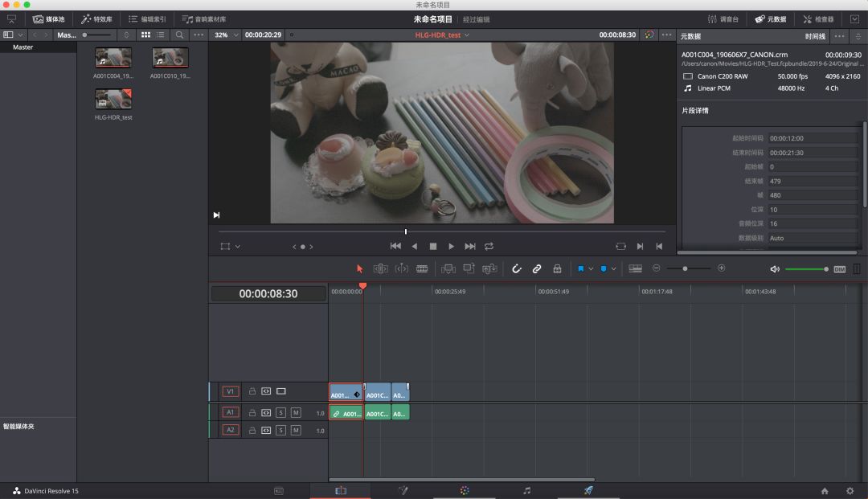Screen dimensions: 868x499
Task: Open project settings gear icon
Action: pos(850,490)
